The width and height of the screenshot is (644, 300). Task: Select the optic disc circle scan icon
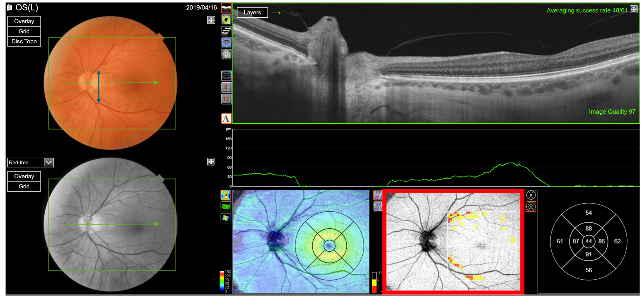click(x=226, y=19)
